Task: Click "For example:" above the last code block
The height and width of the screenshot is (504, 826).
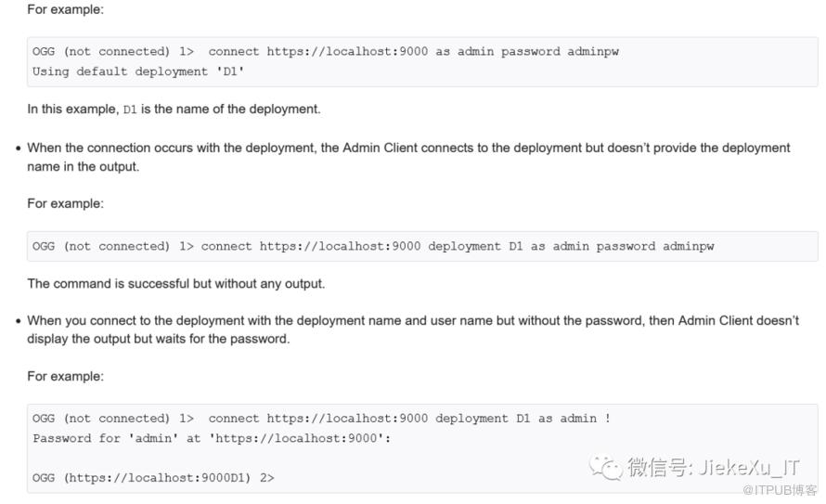Action: (65, 377)
